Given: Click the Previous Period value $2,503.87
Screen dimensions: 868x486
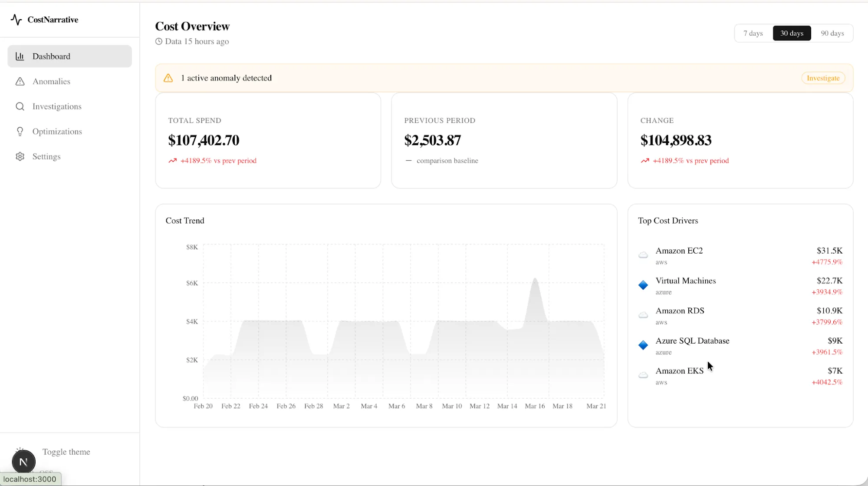Looking at the screenshot, I should (x=432, y=140).
